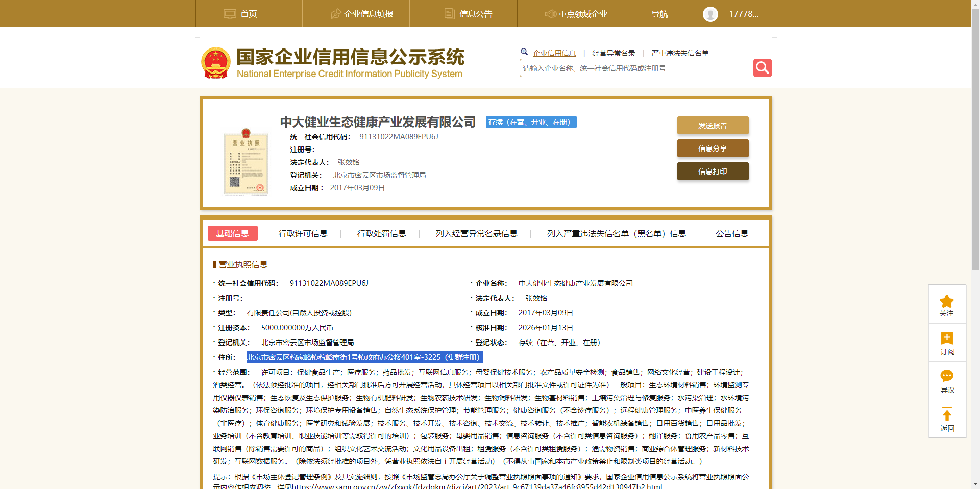
Task: Click the credit code 91131022MA089EPU6J in the header card
Action: 399,137
